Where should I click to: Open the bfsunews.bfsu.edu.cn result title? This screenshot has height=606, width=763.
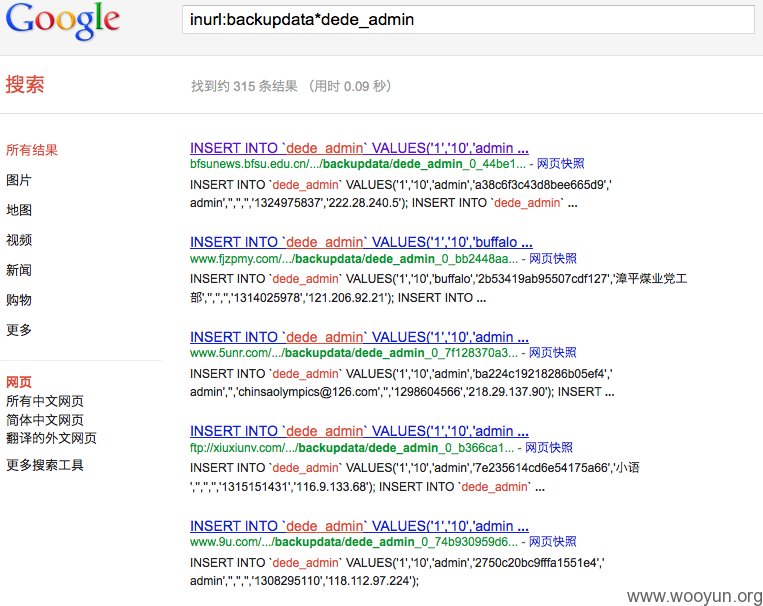359,148
